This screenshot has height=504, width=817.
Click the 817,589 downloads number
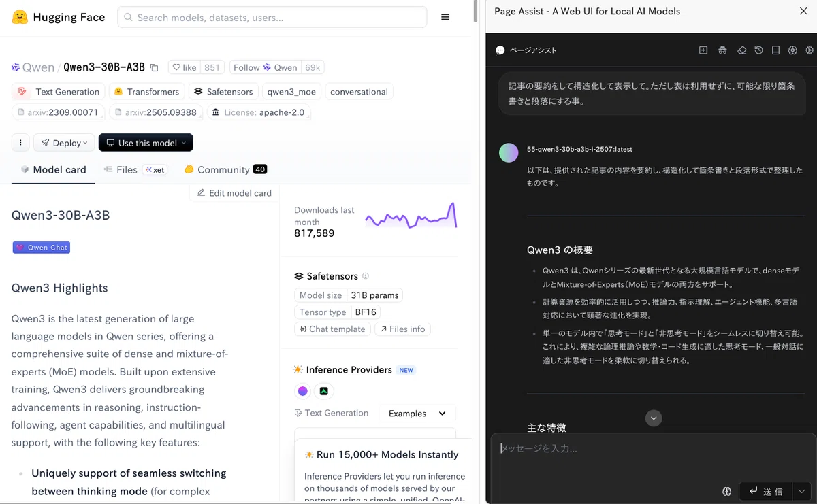314,233
